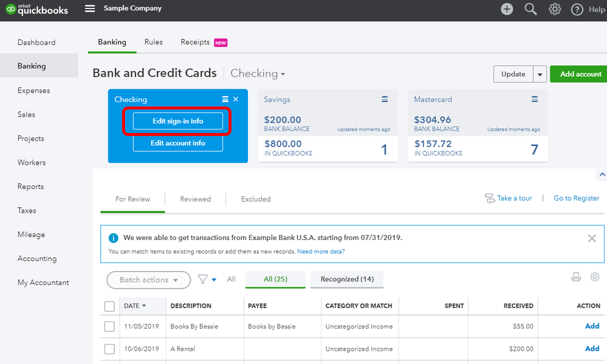
Task: Select Banking in the sidebar
Action: pos(39,66)
